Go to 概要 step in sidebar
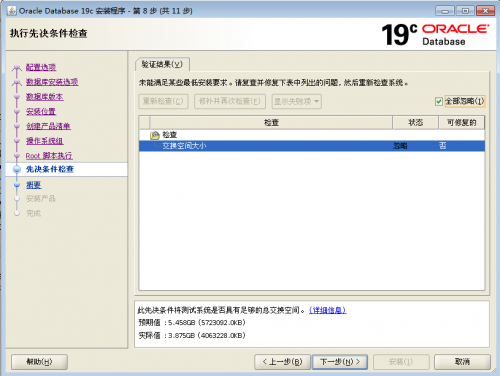 (x=34, y=185)
